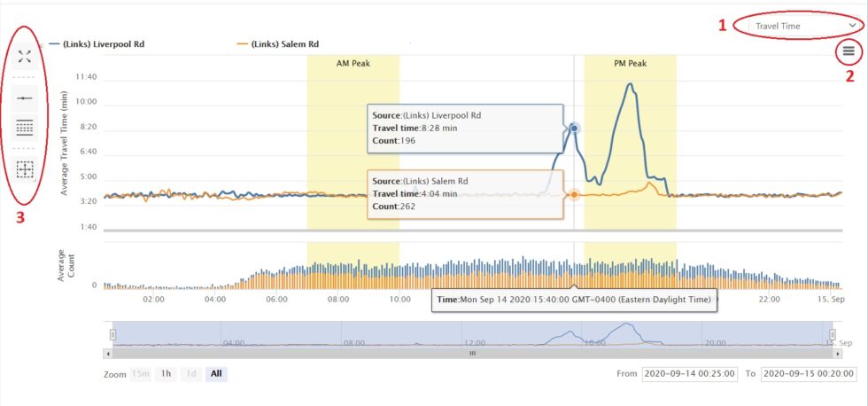The height and width of the screenshot is (406, 868).
Task: Set zoom range to All
Action: click(x=216, y=374)
